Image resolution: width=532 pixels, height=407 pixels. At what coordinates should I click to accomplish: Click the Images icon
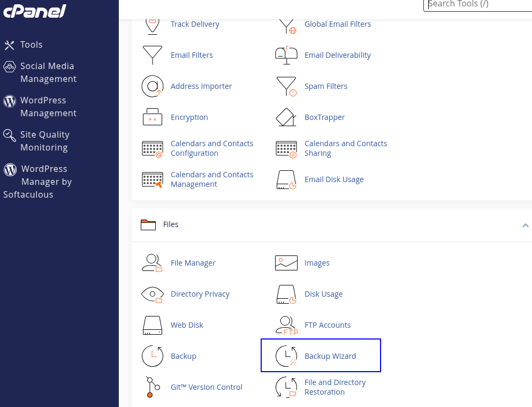(x=286, y=263)
